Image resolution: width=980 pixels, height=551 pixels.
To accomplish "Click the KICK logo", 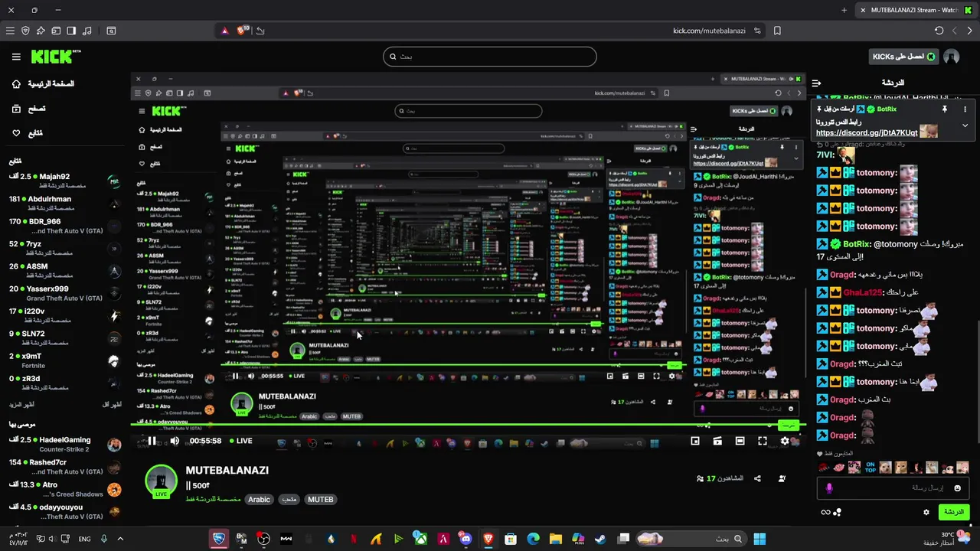I will tap(55, 57).
